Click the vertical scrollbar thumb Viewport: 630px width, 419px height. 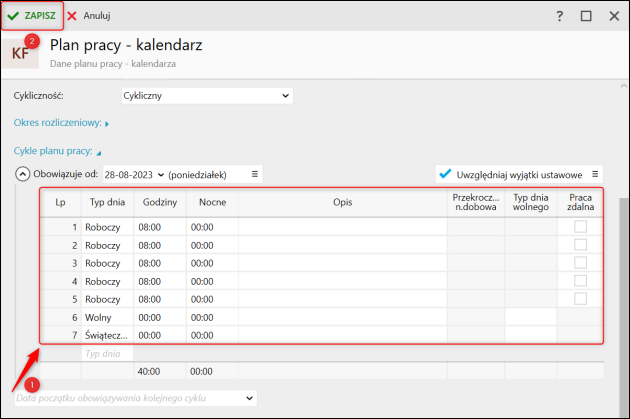[x=624, y=307]
